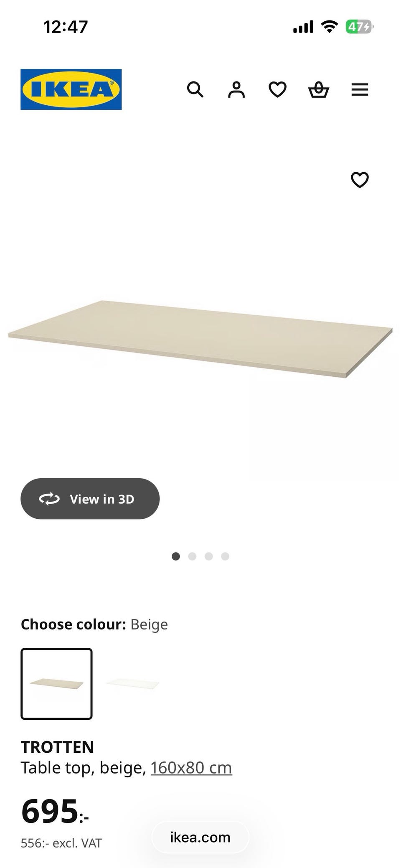Tap the battery indicator in status bar
The width and height of the screenshot is (401, 868).
[x=359, y=27]
